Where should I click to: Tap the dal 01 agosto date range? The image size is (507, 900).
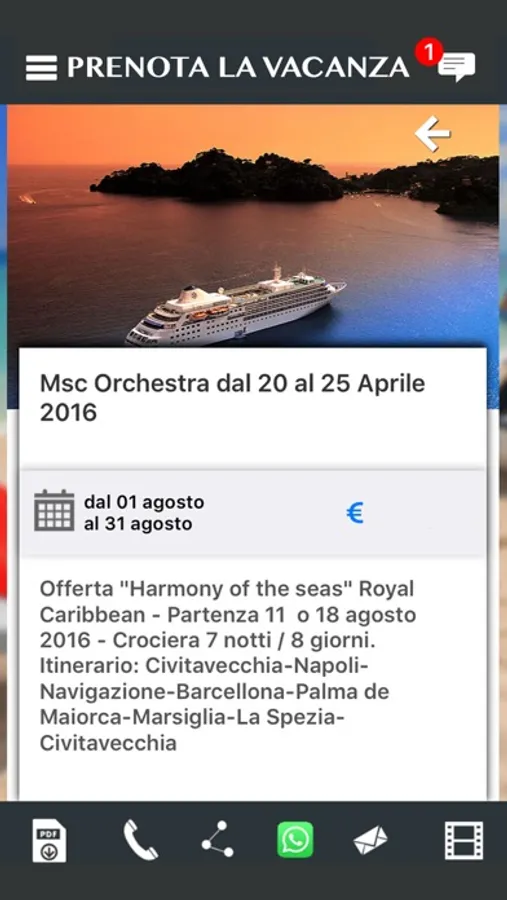tap(144, 513)
